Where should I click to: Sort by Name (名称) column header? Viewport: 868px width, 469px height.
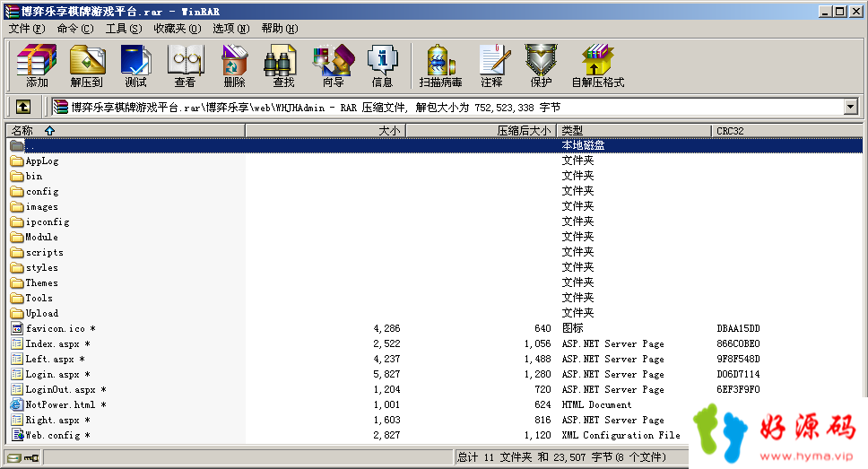126,131
